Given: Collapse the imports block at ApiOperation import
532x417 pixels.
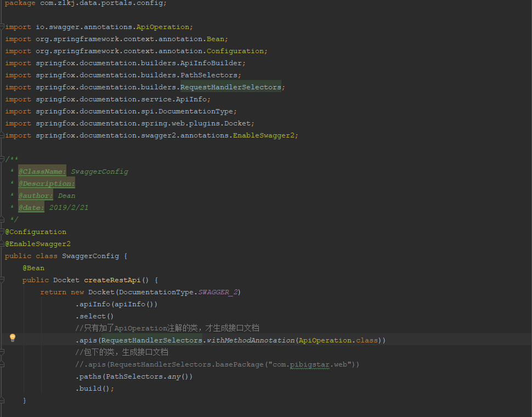Looking at the screenshot, I should coord(2,27).
